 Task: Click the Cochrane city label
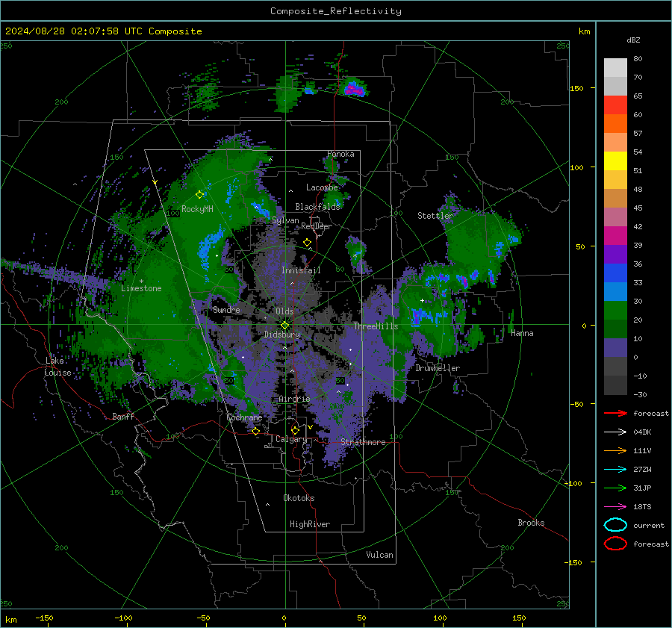coord(244,417)
